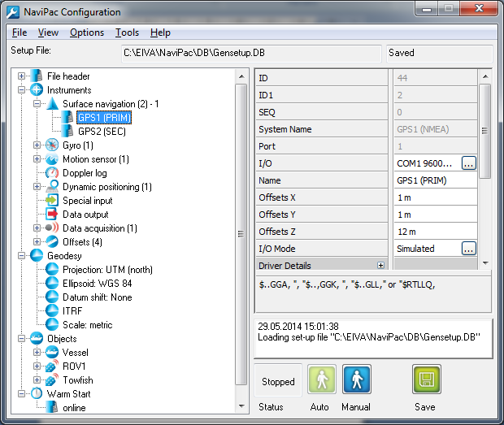Expand the Offsets (4) node
Image resolution: width=504 pixels, height=425 pixels.
click(x=37, y=242)
